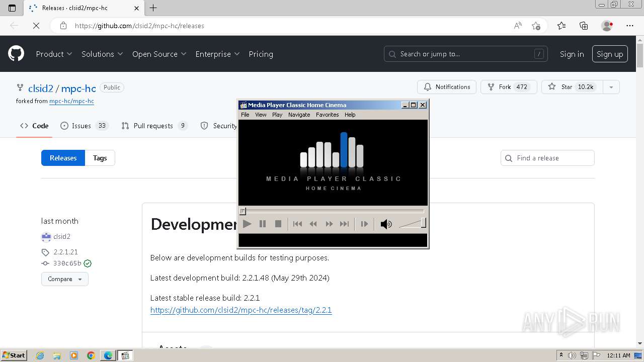The image size is (644, 362).
Task: Open Chrome from the taskbar
Action: [91, 355]
